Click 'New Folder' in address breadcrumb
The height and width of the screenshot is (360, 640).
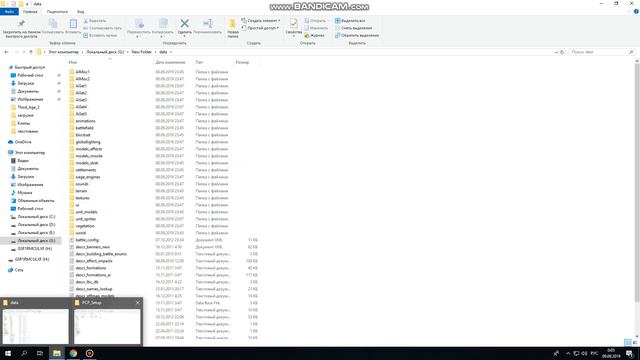click(141, 52)
